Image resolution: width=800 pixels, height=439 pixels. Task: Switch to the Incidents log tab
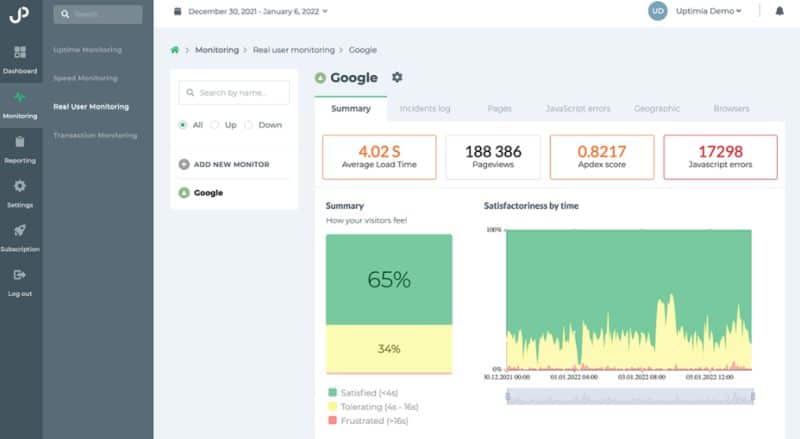(x=425, y=108)
